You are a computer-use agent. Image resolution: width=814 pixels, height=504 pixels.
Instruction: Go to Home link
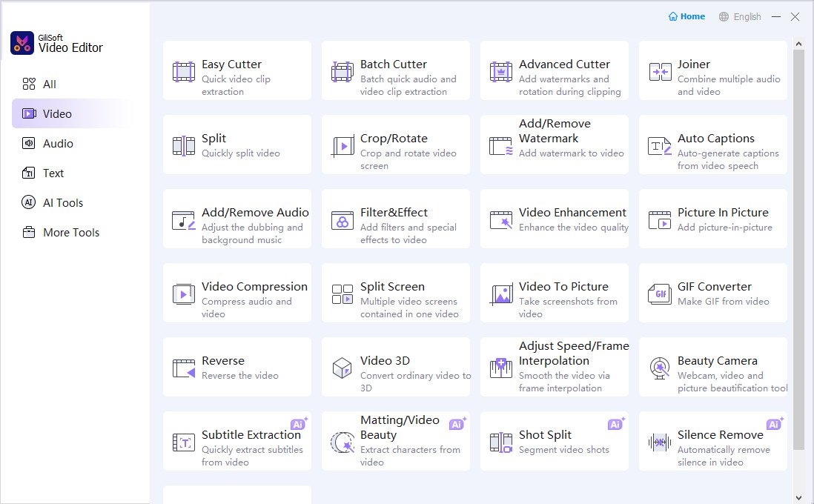point(686,16)
